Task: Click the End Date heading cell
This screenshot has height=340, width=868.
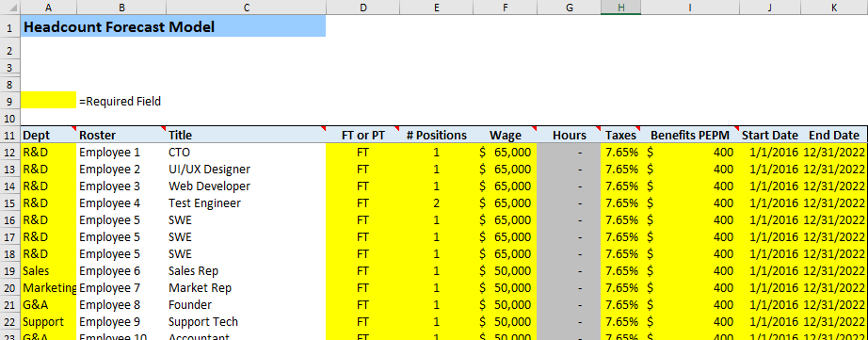Action: [834, 135]
